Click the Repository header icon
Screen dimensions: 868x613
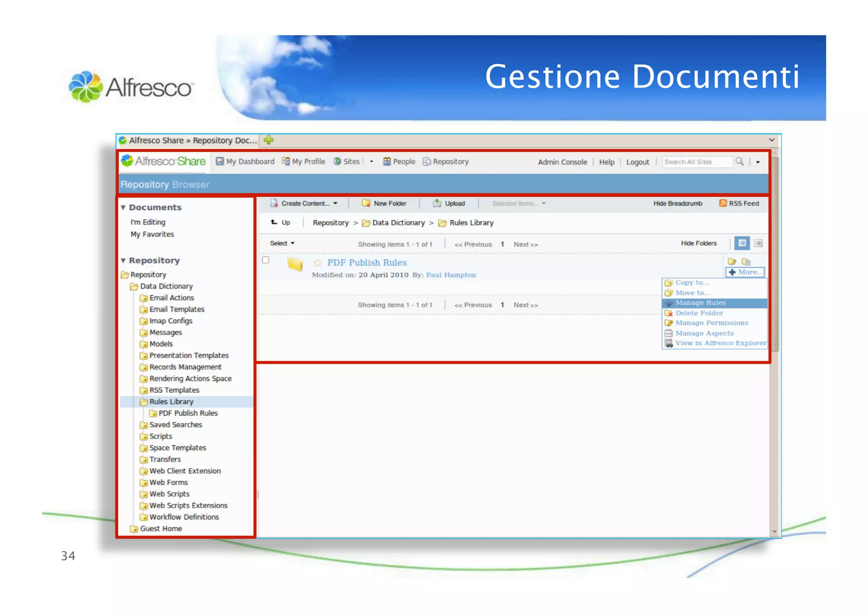click(x=426, y=161)
